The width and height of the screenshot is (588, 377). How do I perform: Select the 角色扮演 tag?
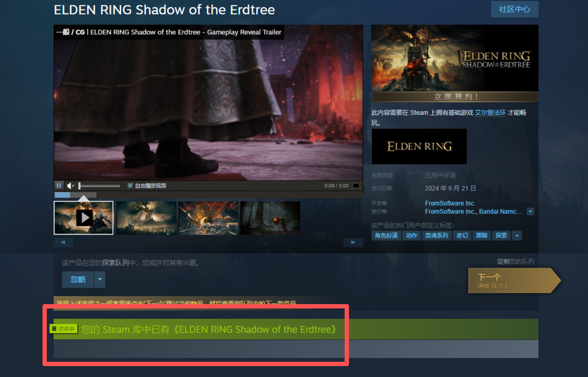click(x=386, y=236)
